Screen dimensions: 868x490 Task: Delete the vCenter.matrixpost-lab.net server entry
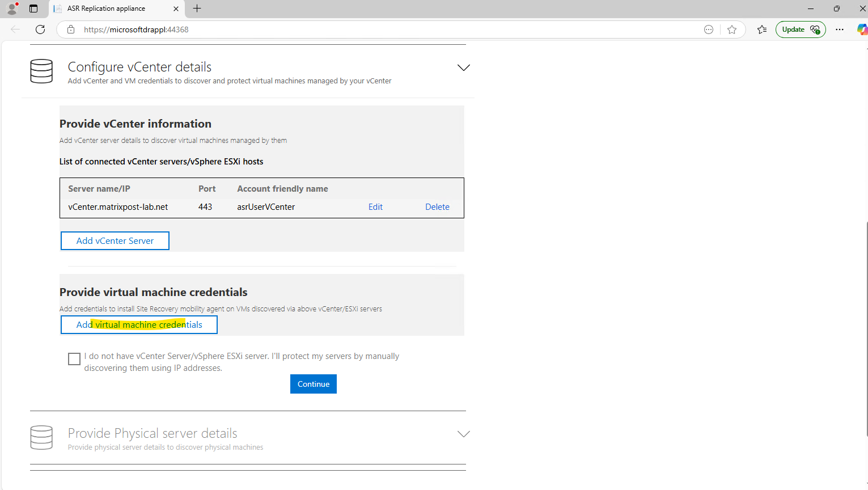tap(437, 207)
